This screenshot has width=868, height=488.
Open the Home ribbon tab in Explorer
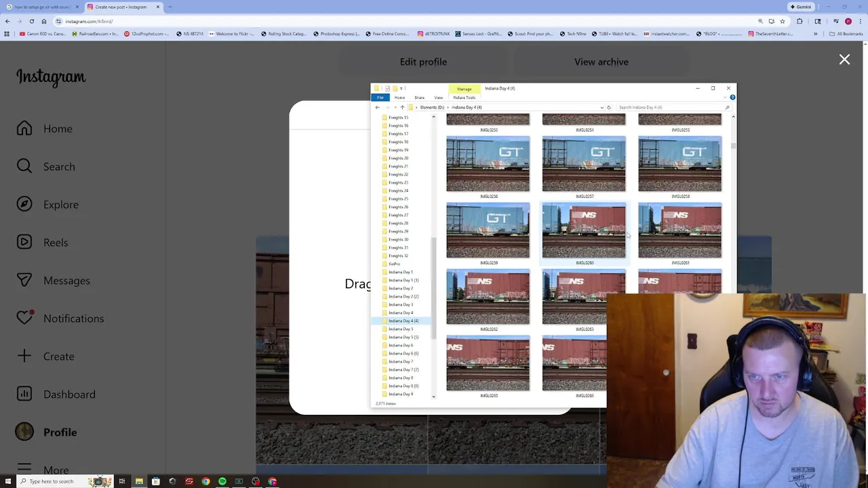click(399, 98)
